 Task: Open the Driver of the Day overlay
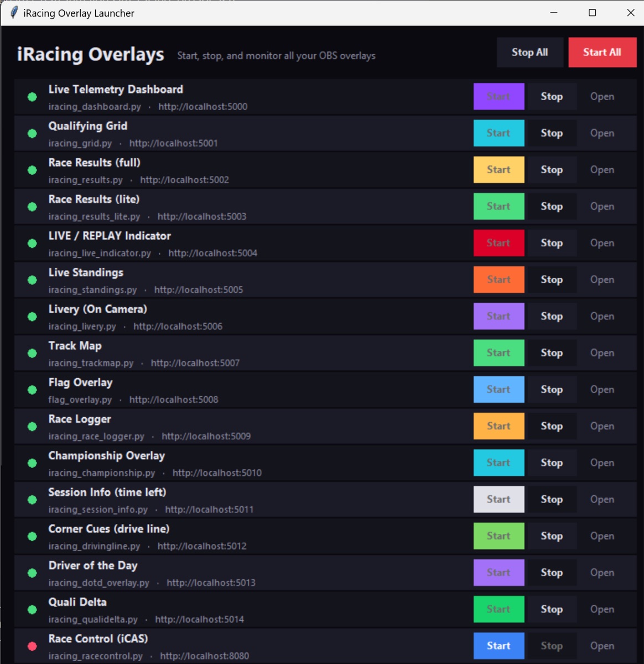click(602, 573)
